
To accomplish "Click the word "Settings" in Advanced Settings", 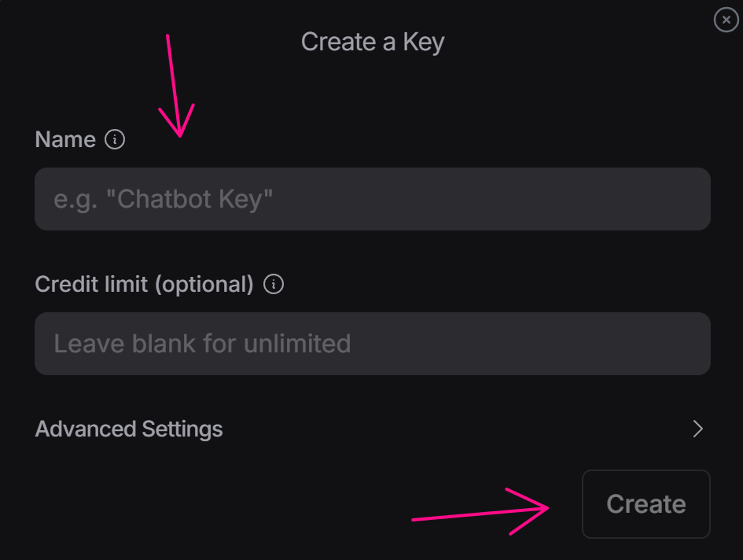I will click(x=182, y=429).
